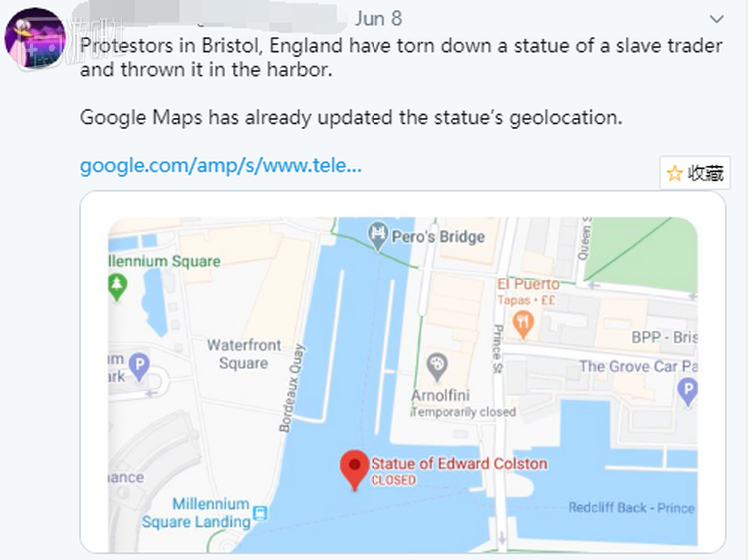Image resolution: width=749 pixels, height=560 pixels.
Task: Open the google.com/amp link
Action: coord(220,165)
